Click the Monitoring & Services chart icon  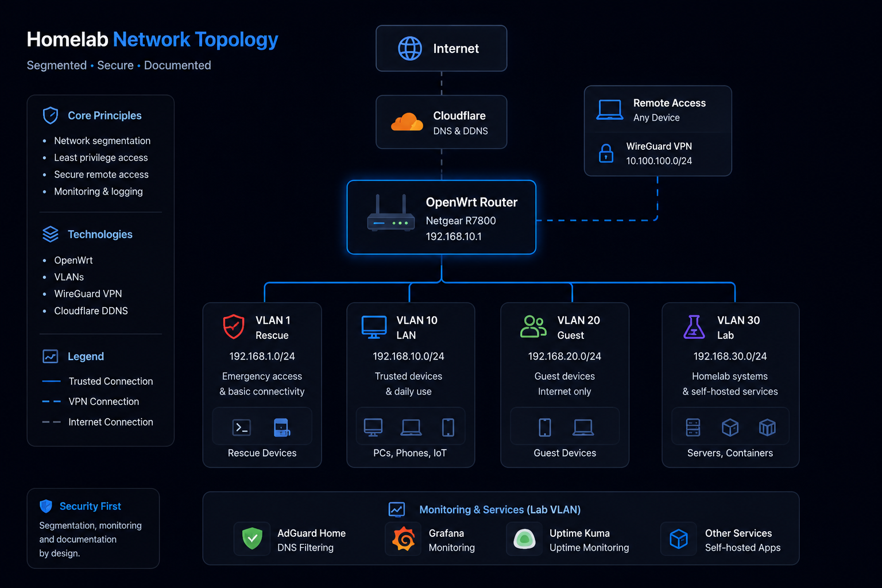397,509
